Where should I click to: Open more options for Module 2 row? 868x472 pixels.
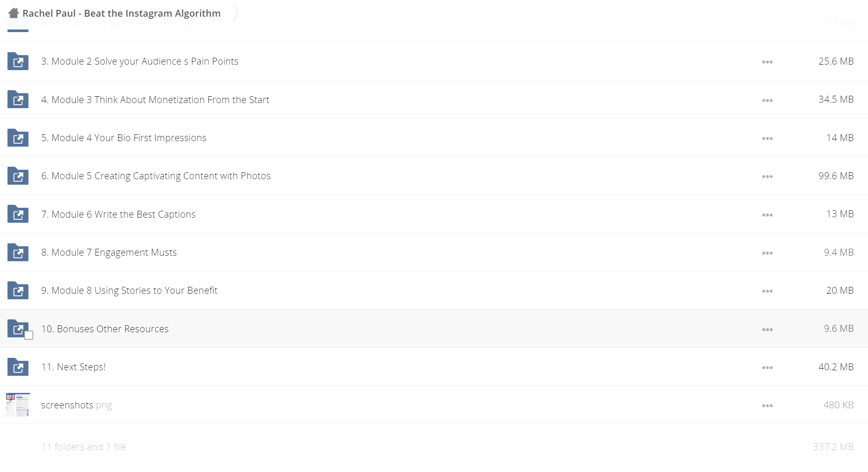767,62
